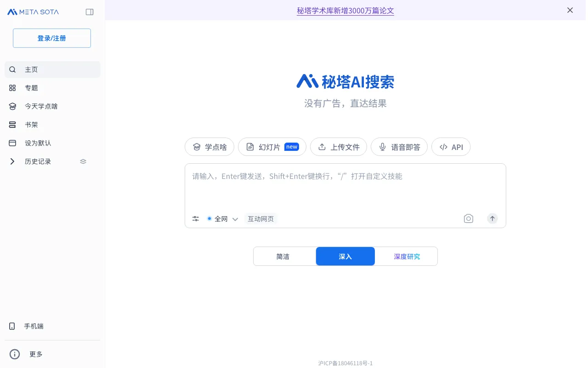Toggle the 互动网页 option

261,219
